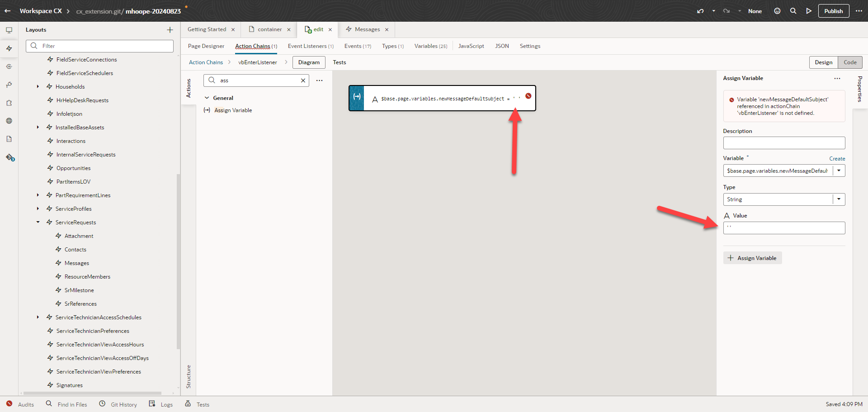Select Diagram view button
Image resolution: width=868 pixels, height=412 pixels.
tap(309, 62)
